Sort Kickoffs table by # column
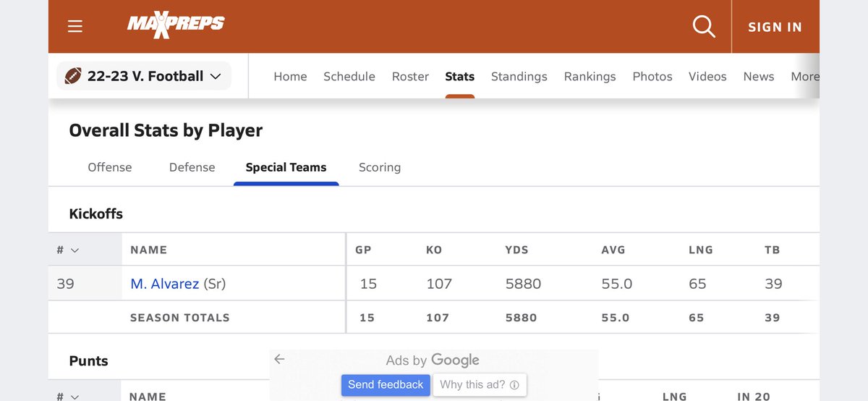This screenshot has height=401, width=868. point(68,250)
